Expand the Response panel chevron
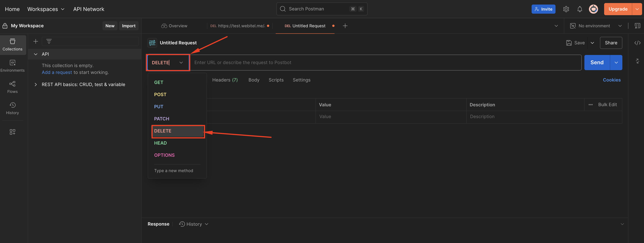Image resolution: width=644 pixels, height=243 pixels. click(x=622, y=224)
